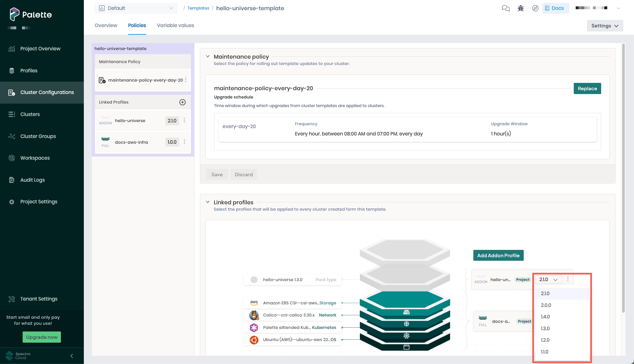Click the Replace button for the maintenance policy
Screen dimensions: 634x364
click(x=587, y=88)
